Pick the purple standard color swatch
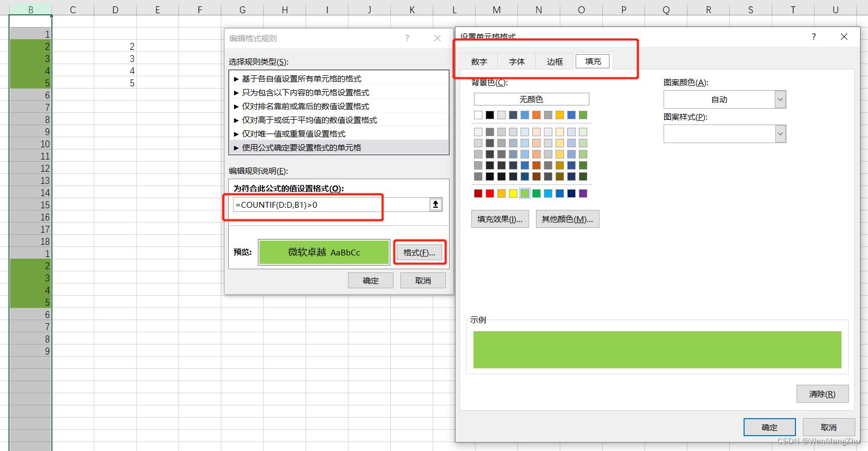Viewport: 868px width, 451px height. pyautogui.click(x=583, y=193)
